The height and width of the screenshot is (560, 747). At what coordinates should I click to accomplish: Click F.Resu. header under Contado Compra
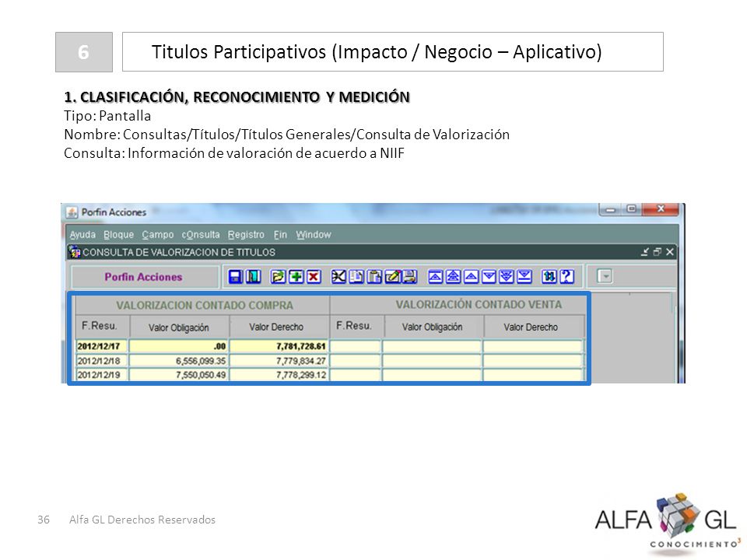[100, 326]
